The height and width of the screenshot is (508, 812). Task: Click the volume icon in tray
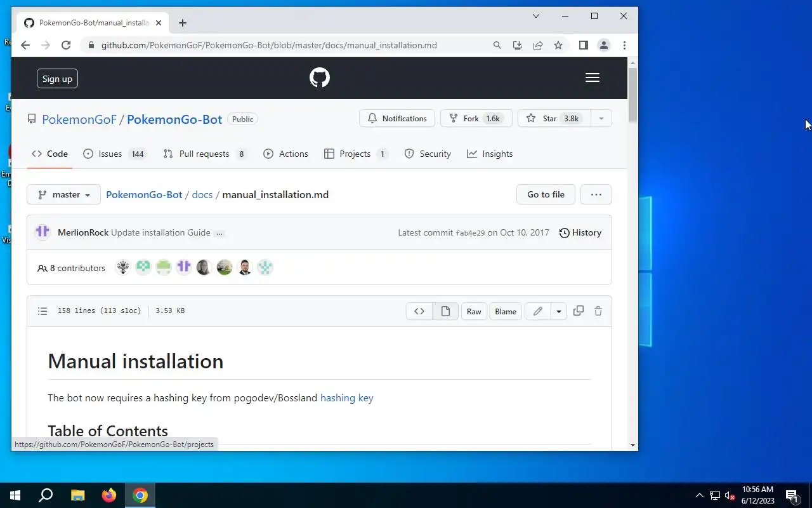coord(730,495)
